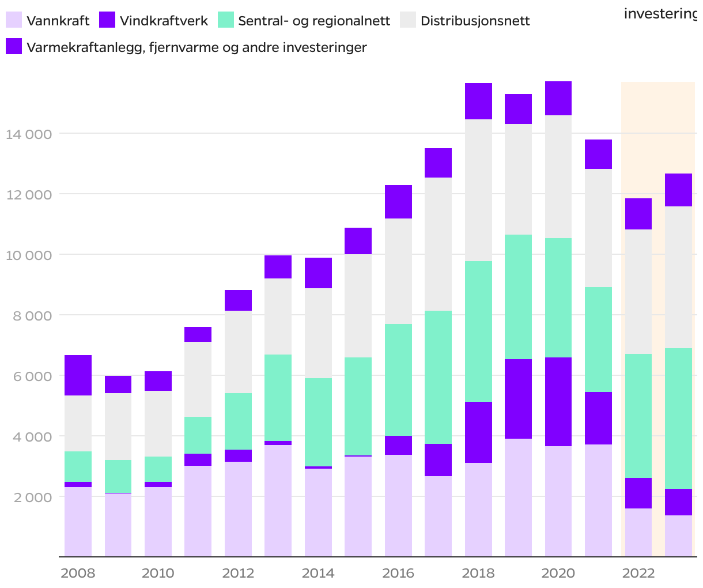Click the 2008 x-axis year label
703x588 pixels.
coord(78,573)
